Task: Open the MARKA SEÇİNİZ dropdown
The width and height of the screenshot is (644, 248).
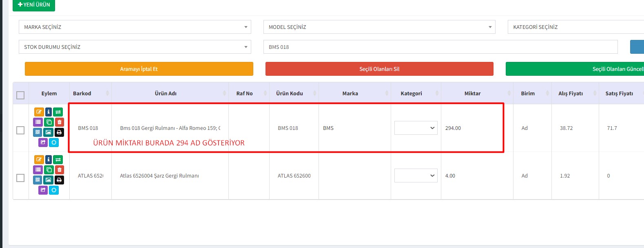Action: click(135, 27)
